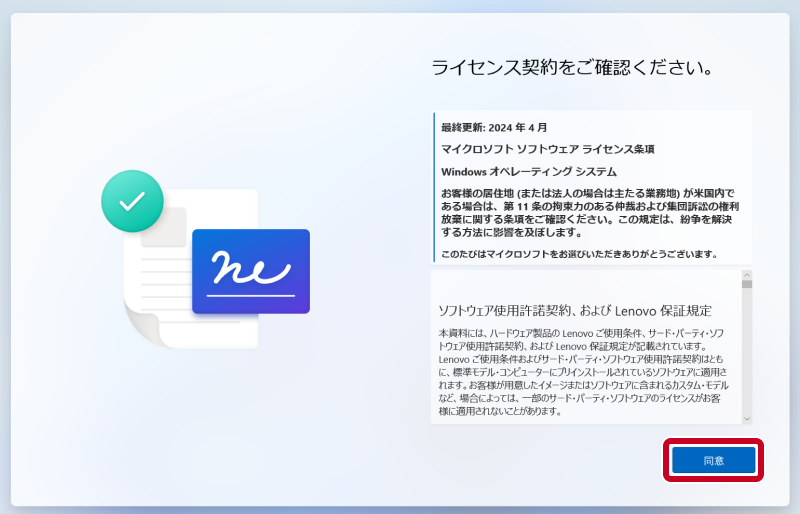
Task: Click the license scrollbar down arrow
Action: click(747, 419)
